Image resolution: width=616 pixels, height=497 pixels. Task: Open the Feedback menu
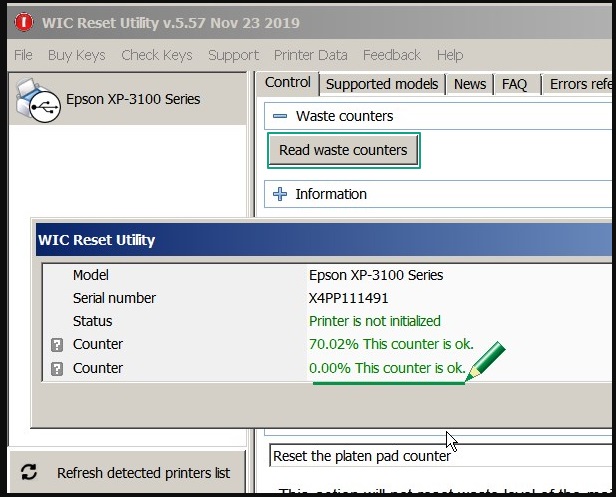(x=392, y=55)
